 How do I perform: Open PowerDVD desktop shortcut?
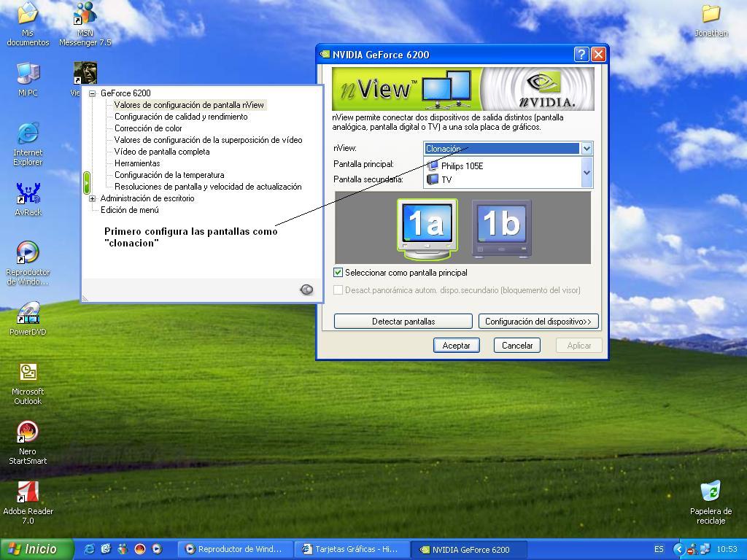[x=28, y=319]
